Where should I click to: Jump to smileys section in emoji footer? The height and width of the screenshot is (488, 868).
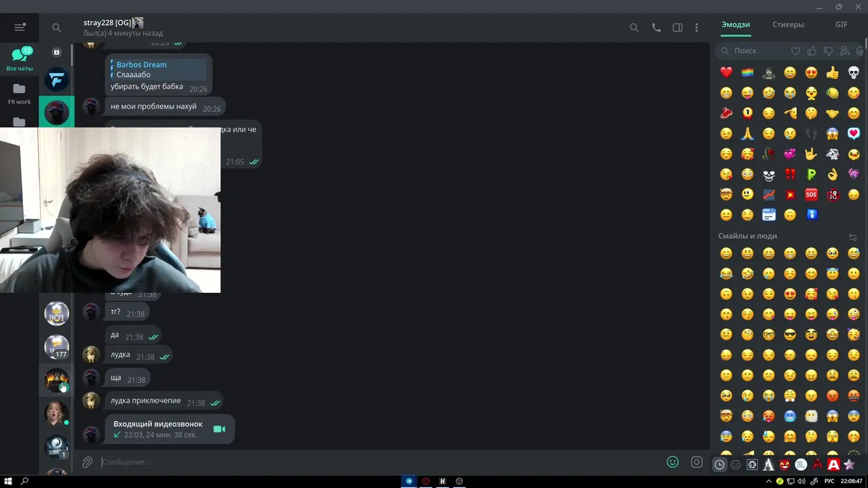click(736, 464)
